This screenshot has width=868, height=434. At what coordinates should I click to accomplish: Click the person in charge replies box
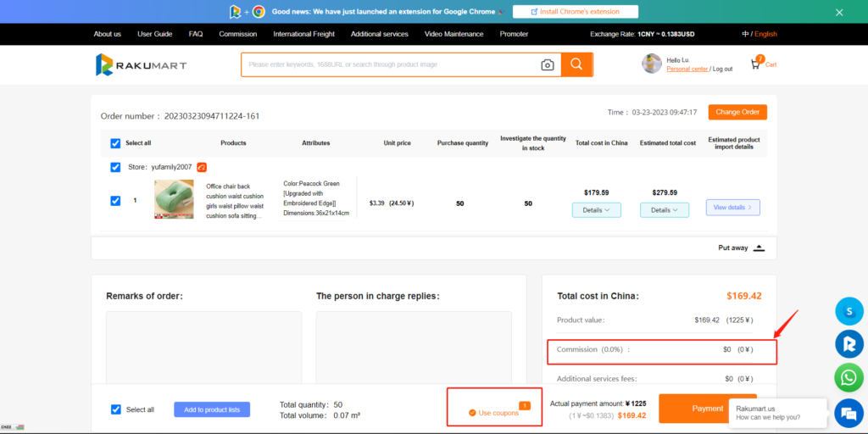414,348
